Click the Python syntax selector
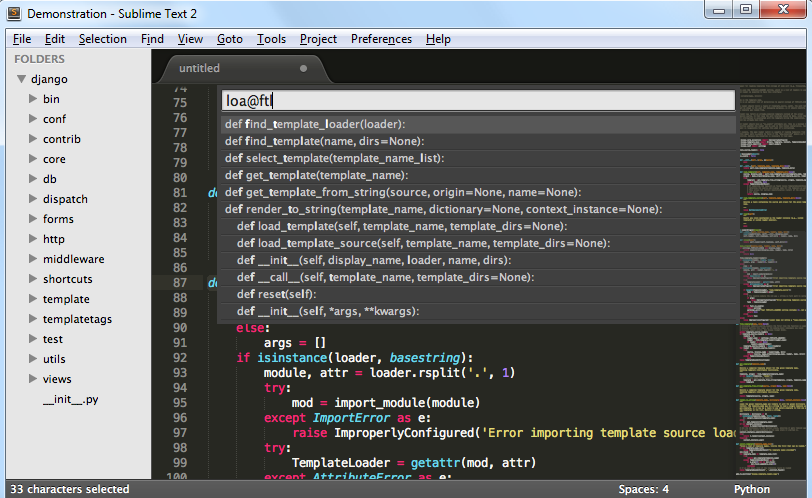The height and width of the screenshot is (498, 812). pyautogui.click(x=751, y=489)
